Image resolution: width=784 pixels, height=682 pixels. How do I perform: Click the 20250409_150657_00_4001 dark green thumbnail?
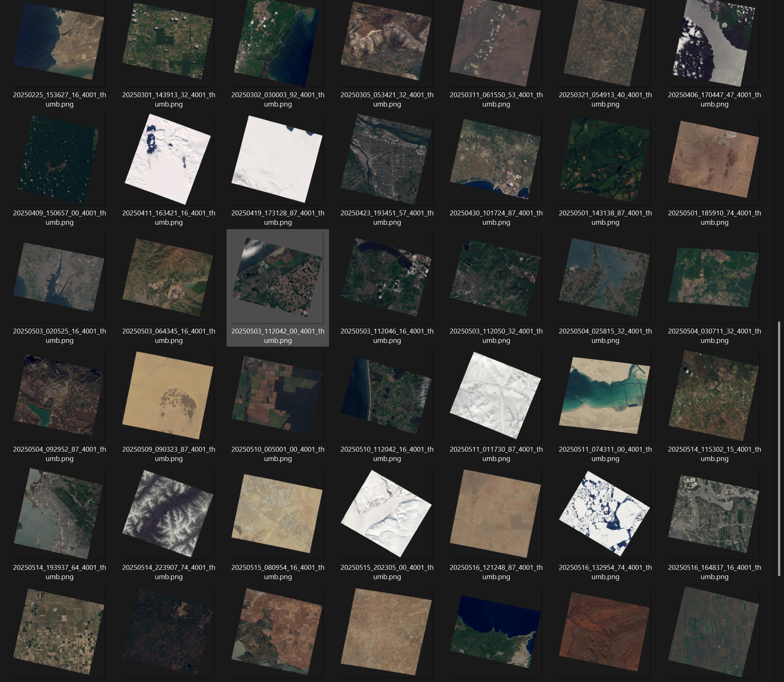[58, 159]
